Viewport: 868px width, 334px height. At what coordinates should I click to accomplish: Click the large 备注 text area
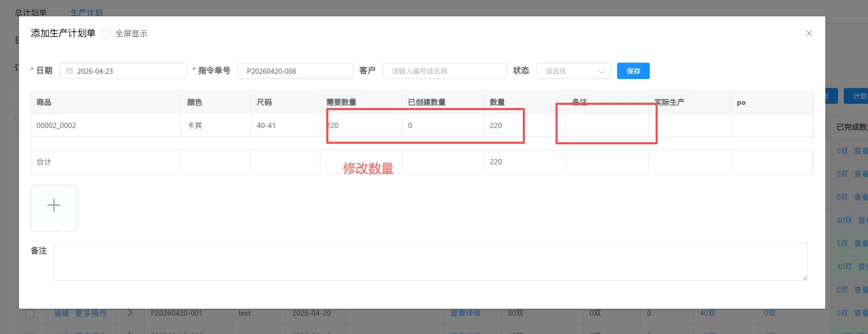(430, 261)
